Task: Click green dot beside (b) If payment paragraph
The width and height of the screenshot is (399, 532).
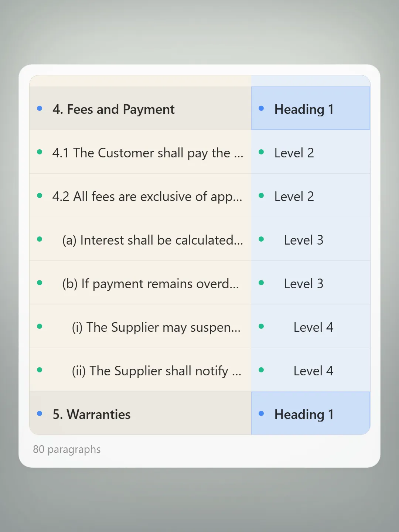Action: [40, 283]
